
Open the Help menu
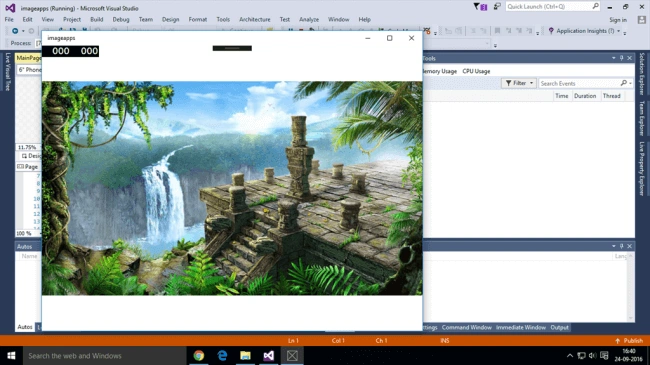point(364,19)
